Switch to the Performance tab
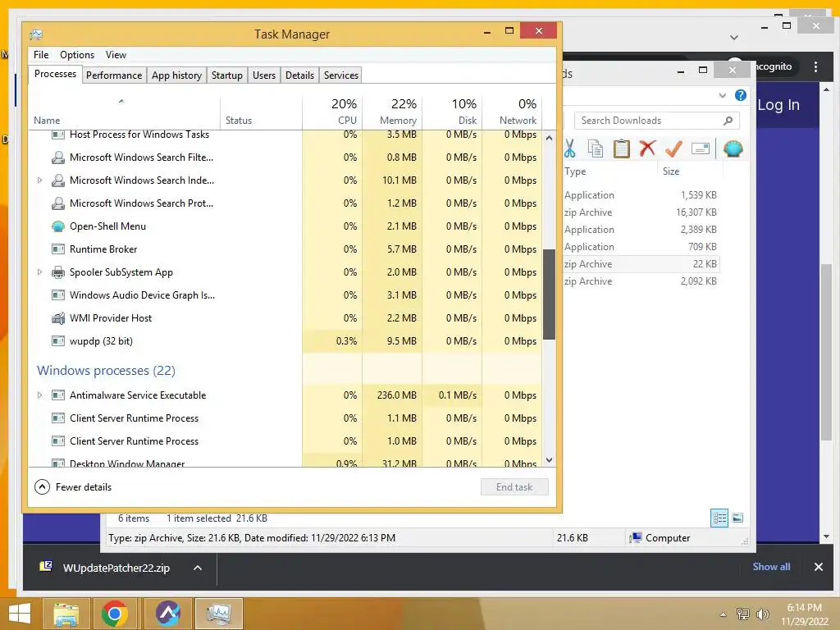The width and height of the screenshot is (840, 630). (114, 75)
